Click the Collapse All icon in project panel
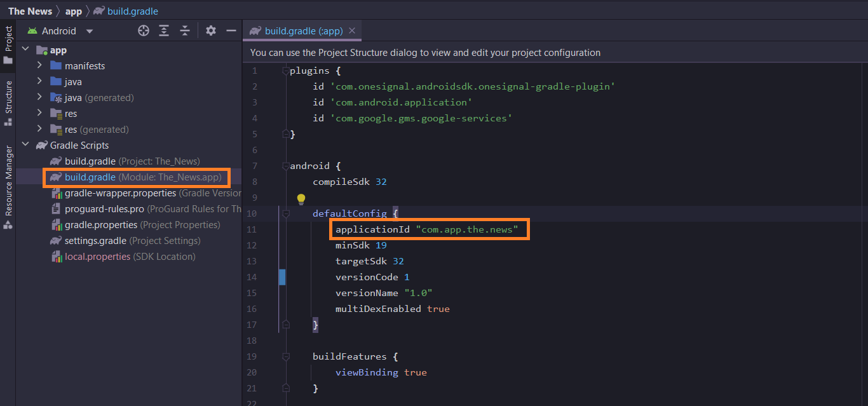 point(185,30)
